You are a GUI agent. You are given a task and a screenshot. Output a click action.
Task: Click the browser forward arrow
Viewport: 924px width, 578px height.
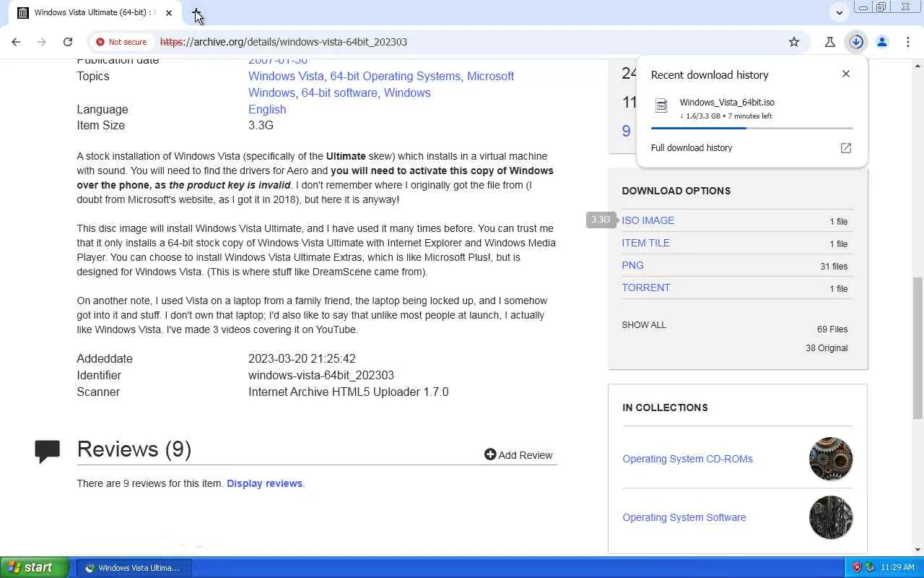coord(42,42)
